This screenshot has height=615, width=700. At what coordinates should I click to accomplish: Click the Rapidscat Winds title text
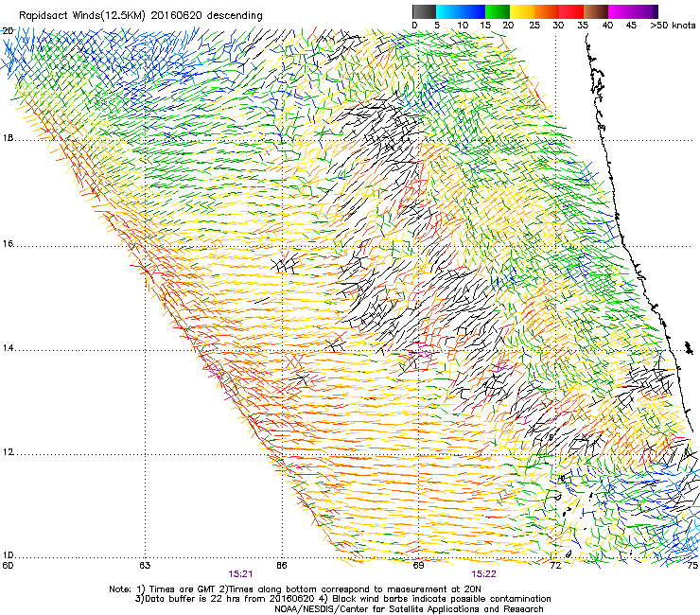point(141,15)
